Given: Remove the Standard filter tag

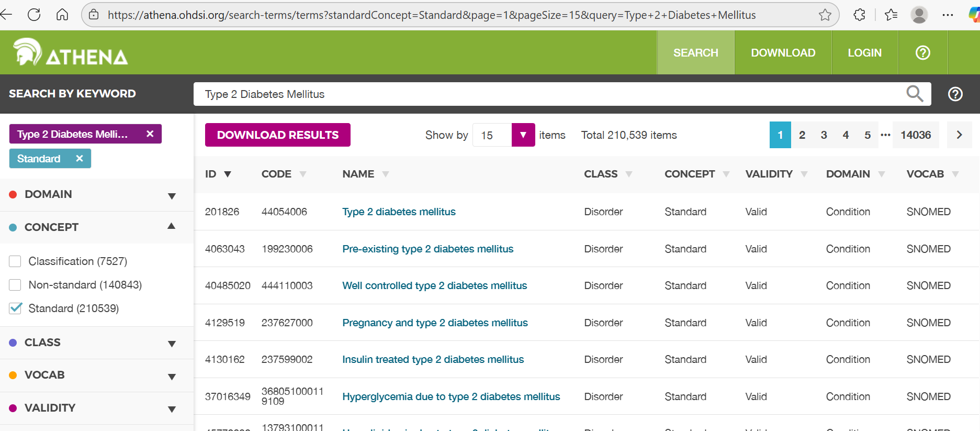Looking at the screenshot, I should coord(80,158).
